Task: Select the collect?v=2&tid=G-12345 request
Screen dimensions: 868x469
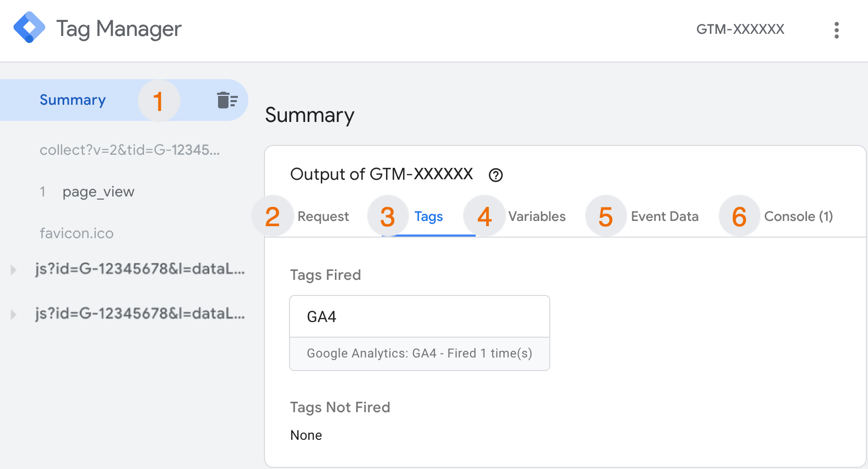Action: click(130, 150)
